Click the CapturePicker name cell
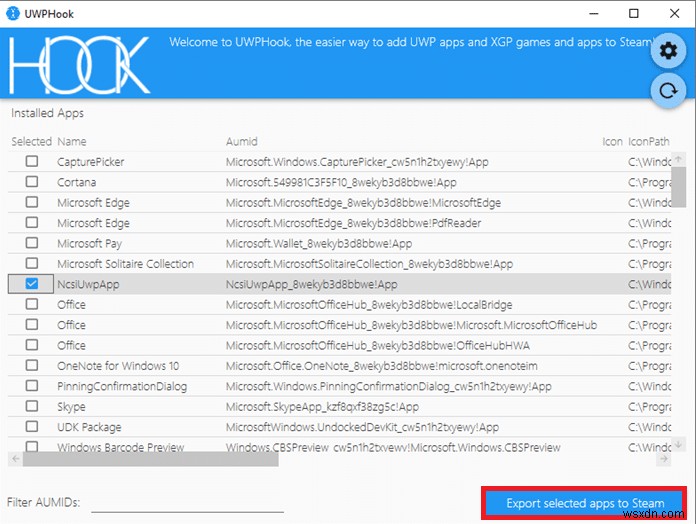The image size is (696, 524). coord(91,162)
